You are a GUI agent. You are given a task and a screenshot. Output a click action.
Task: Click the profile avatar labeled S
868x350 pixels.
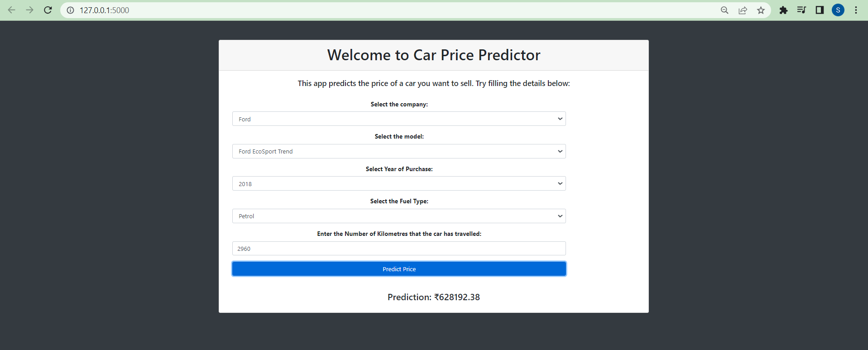pos(838,10)
